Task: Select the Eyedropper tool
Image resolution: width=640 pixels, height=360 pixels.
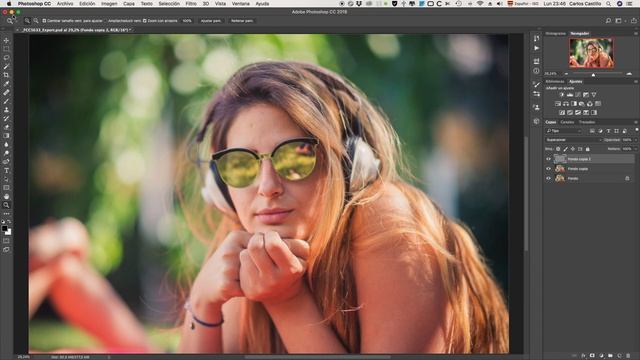Action: [6, 84]
